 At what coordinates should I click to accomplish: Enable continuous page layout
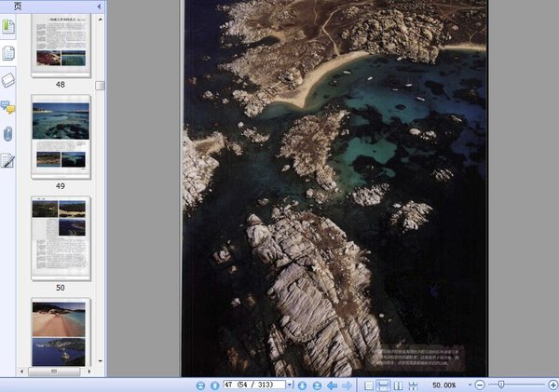pos(384,385)
